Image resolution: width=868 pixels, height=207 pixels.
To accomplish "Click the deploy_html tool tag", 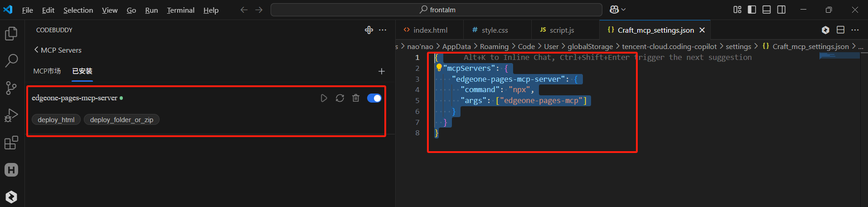I will (56, 120).
